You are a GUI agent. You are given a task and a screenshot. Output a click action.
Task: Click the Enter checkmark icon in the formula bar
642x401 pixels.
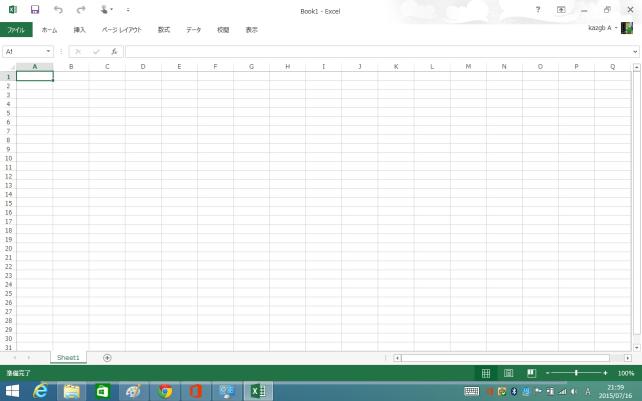click(x=96, y=52)
